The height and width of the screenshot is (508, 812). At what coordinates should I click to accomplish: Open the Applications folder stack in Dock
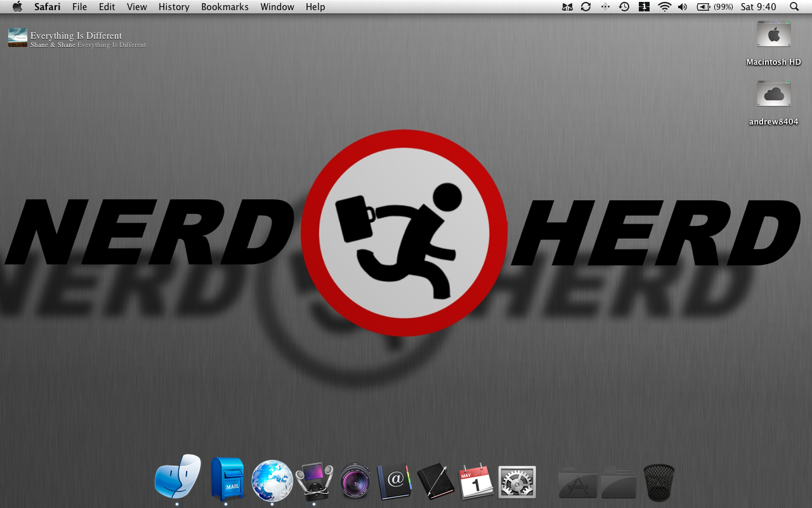(x=577, y=483)
